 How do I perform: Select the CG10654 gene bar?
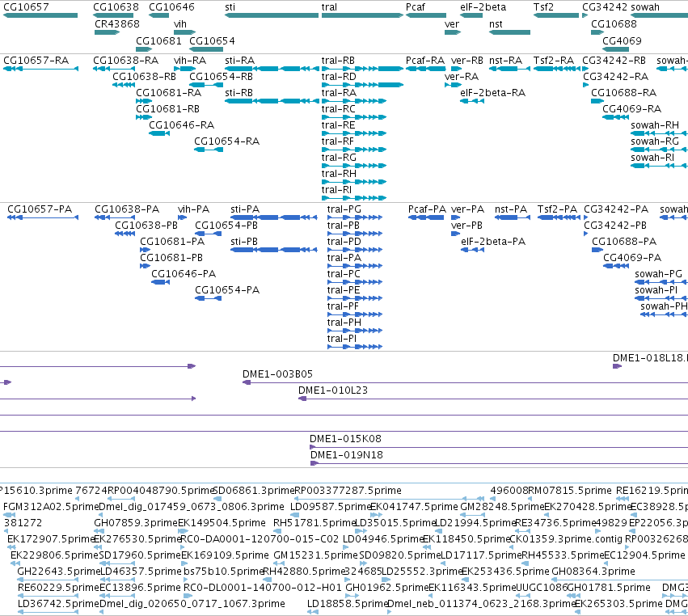(x=206, y=49)
